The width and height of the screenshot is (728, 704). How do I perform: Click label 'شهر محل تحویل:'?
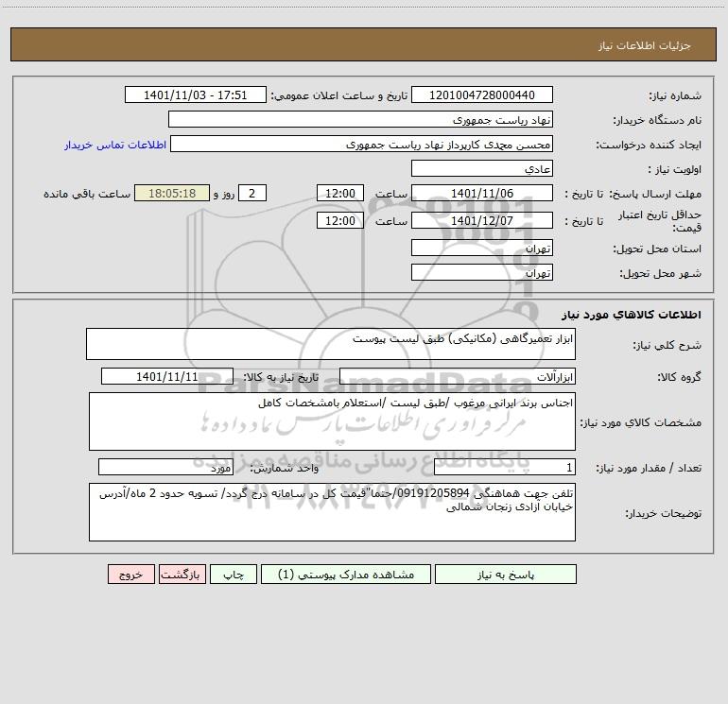(x=661, y=273)
